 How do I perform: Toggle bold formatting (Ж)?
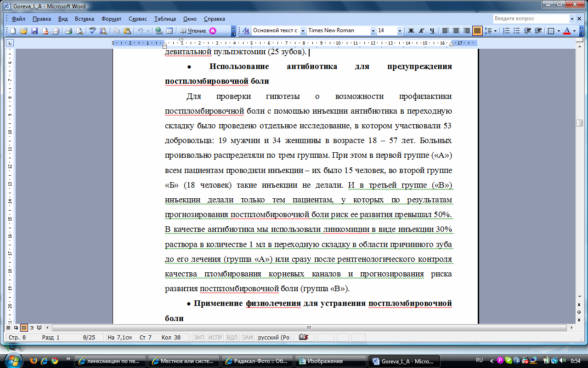411,31
